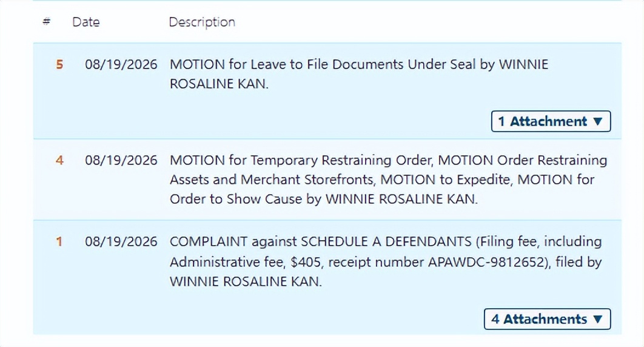Click ROSALINE KAN text in entry 5
This screenshot has height=347, width=644.
(219, 84)
